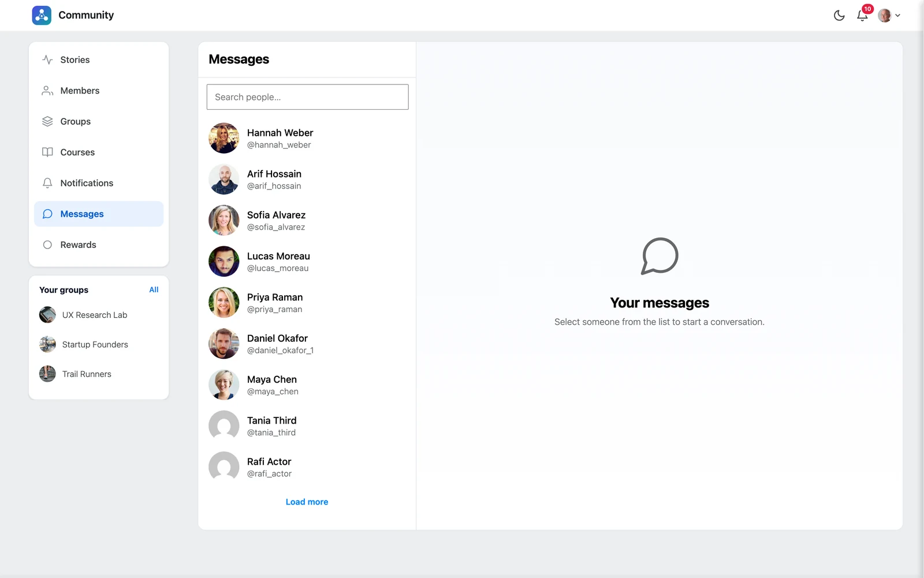
Task: Click the UX Research Lab group avatar
Action: (x=47, y=315)
